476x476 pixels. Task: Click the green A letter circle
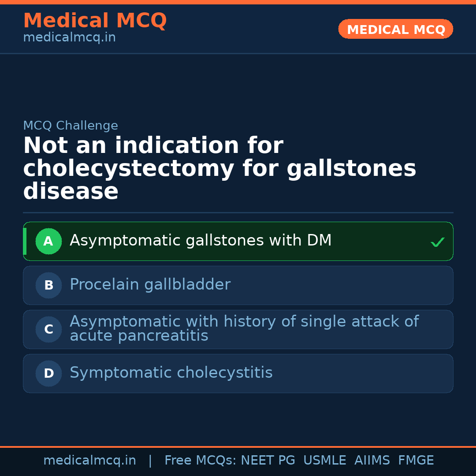point(48,241)
